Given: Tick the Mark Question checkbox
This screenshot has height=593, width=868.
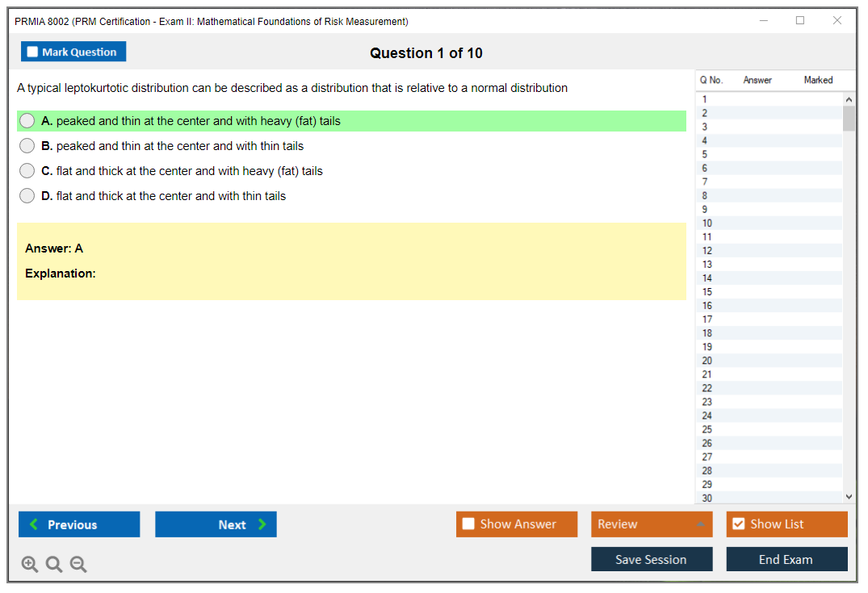Looking at the screenshot, I should pos(32,52).
